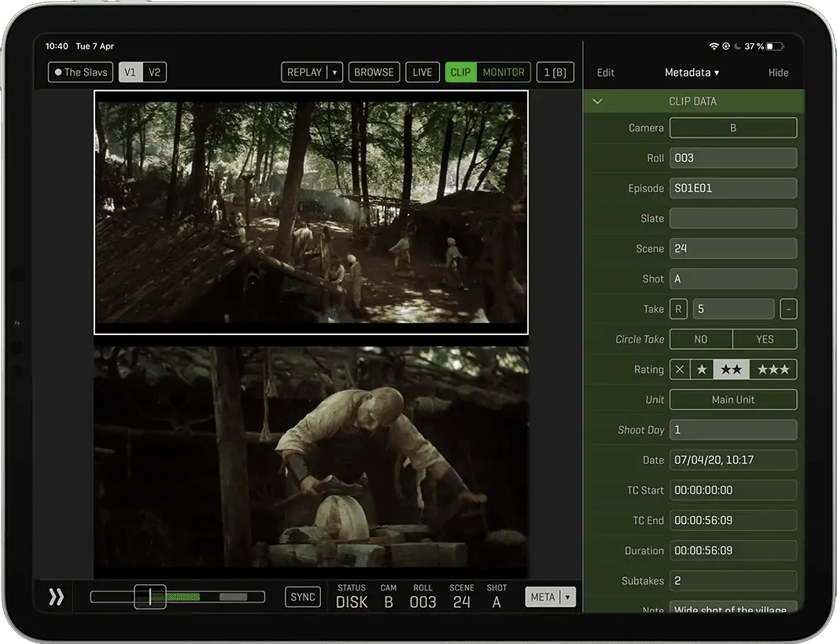Click the TC End field

pyautogui.click(x=733, y=521)
